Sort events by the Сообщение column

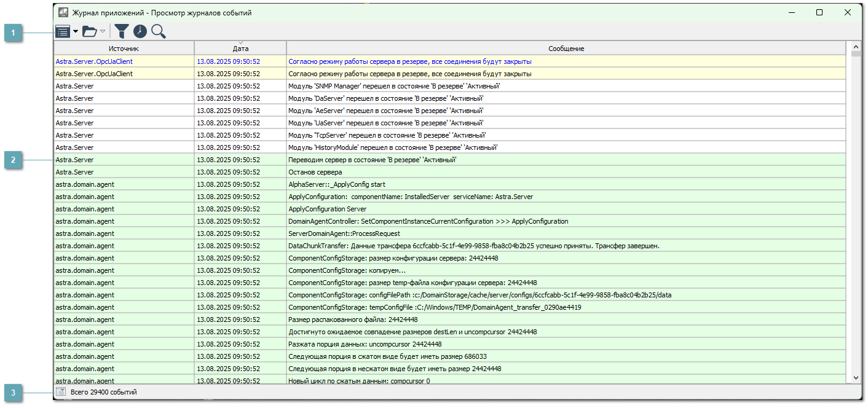[x=566, y=48]
